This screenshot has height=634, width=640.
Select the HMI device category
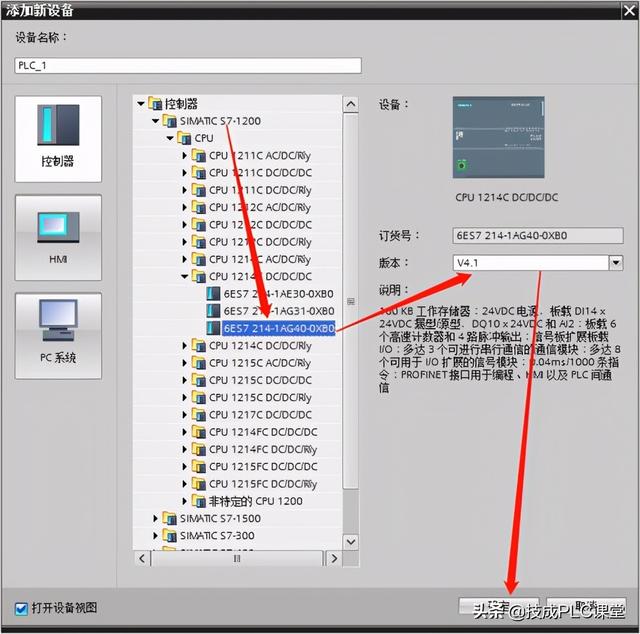click(58, 238)
